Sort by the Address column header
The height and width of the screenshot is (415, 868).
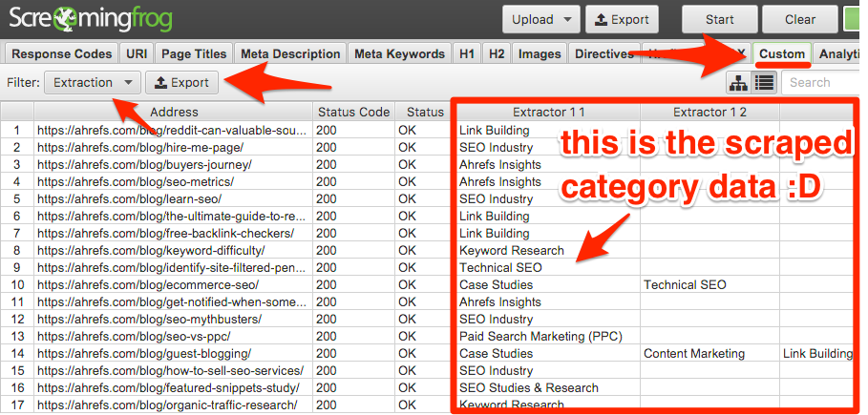[x=174, y=112]
